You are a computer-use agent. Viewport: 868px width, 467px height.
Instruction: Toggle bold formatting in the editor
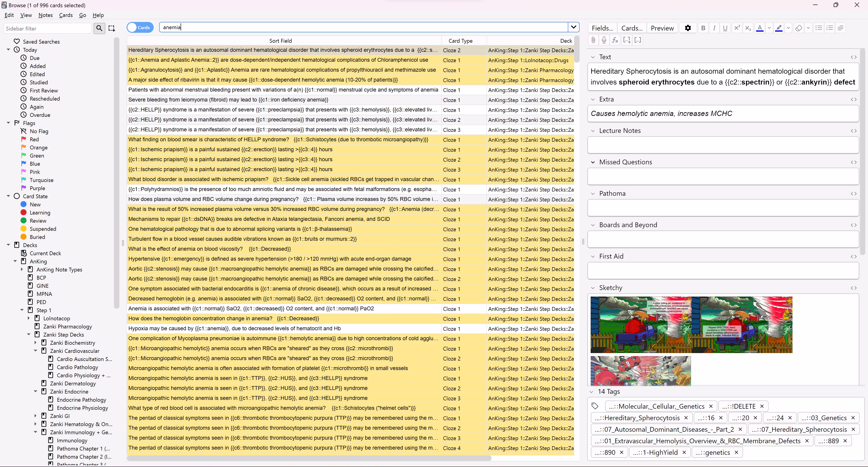pos(703,28)
